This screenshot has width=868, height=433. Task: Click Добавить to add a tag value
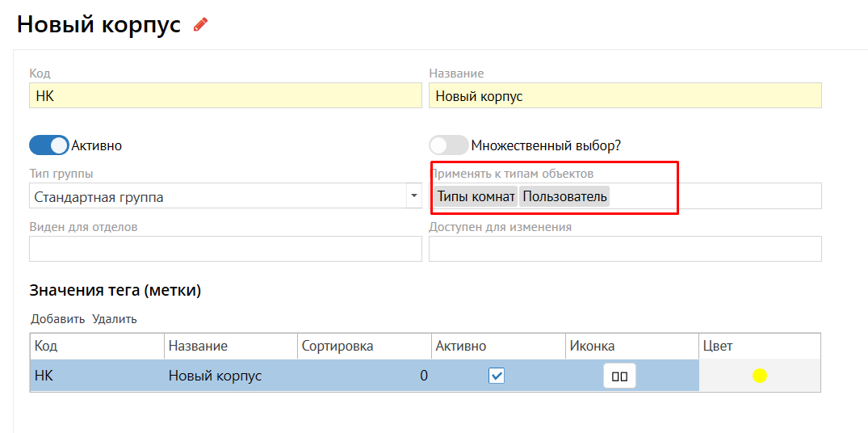coord(58,319)
